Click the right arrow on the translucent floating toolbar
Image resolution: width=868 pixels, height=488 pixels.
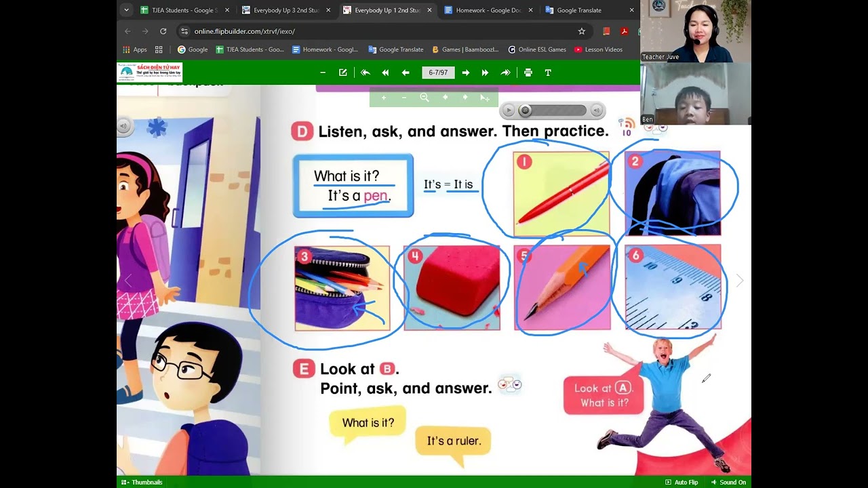point(465,98)
